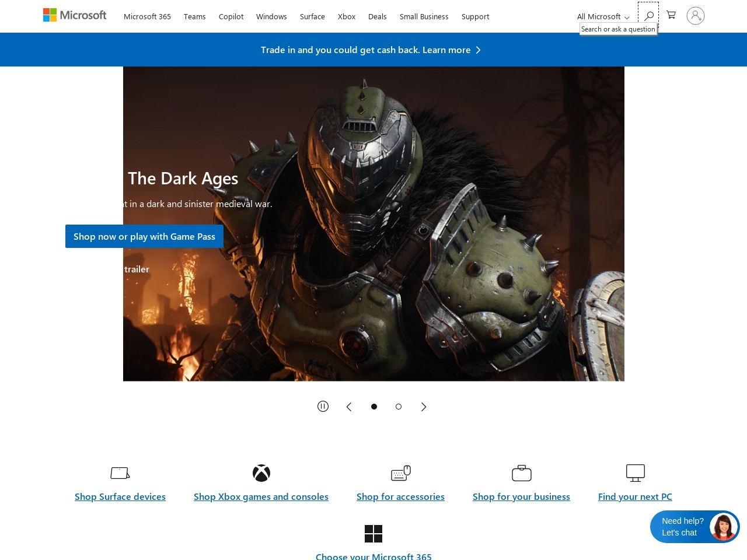
Task: Open the Xbox menu item
Action: tap(347, 17)
